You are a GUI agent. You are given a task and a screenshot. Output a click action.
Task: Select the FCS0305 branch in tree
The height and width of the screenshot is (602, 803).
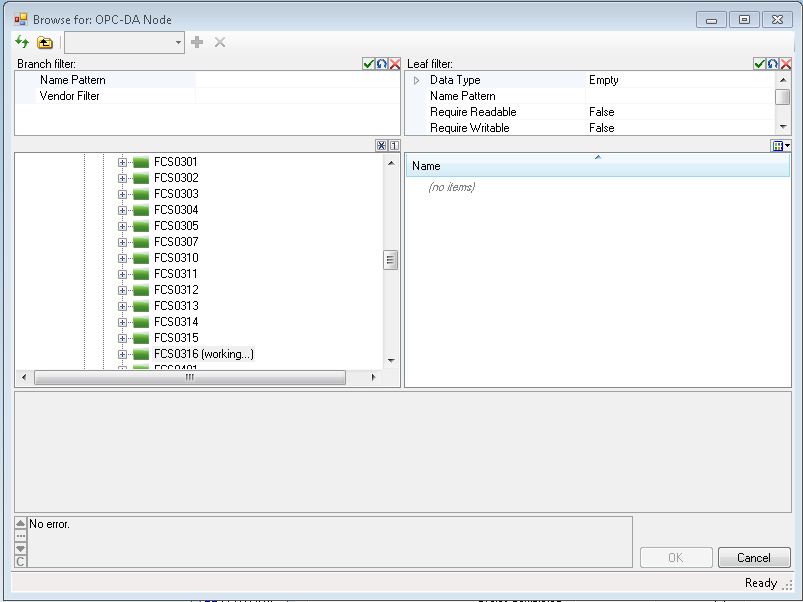coord(176,226)
